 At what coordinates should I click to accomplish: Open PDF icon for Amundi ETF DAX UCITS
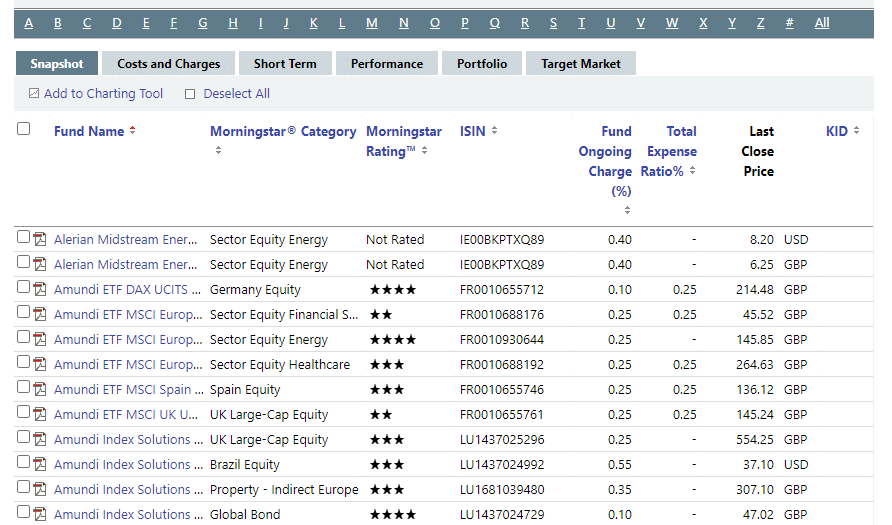pos(40,289)
